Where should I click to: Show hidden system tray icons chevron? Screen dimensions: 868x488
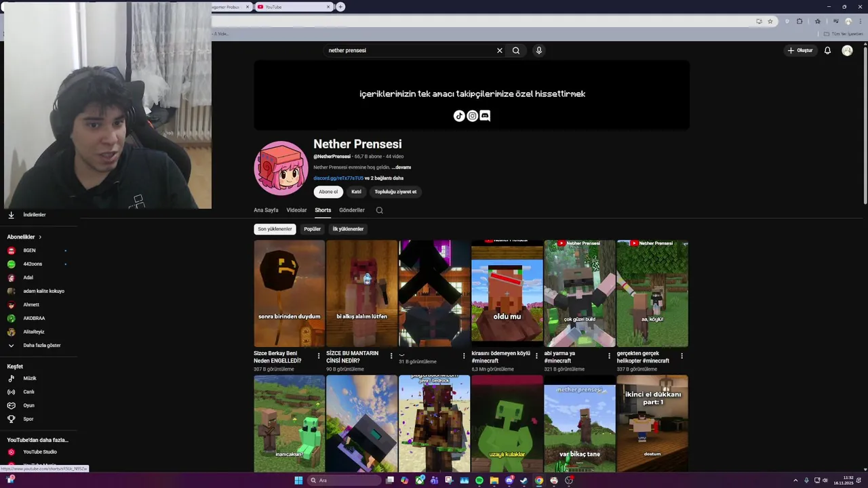pos(795,481)
